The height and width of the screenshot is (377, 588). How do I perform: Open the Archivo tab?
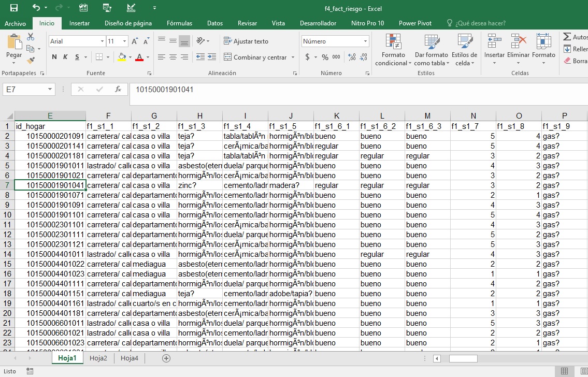[x=16, y=23]
